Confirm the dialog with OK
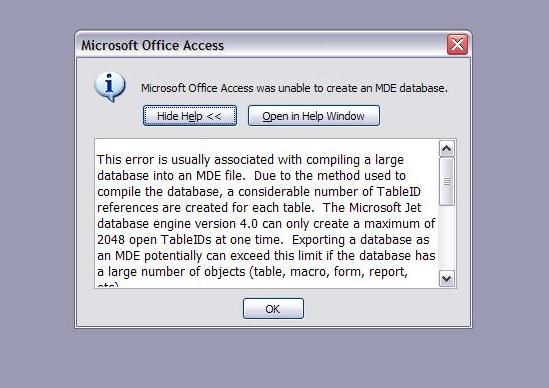The width and height of the screenshot is (549, 388). tap(273, 309)
